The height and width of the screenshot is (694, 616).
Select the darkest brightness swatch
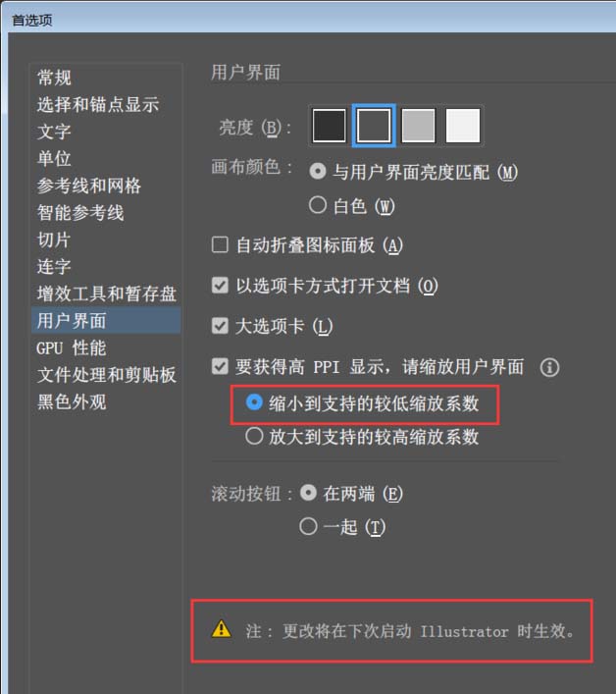[329, 127]
